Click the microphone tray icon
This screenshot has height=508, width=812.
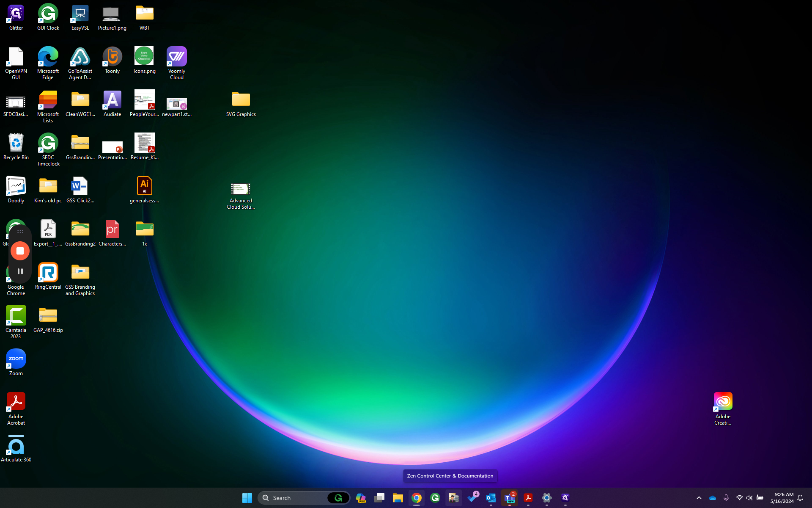click(726, 498)
